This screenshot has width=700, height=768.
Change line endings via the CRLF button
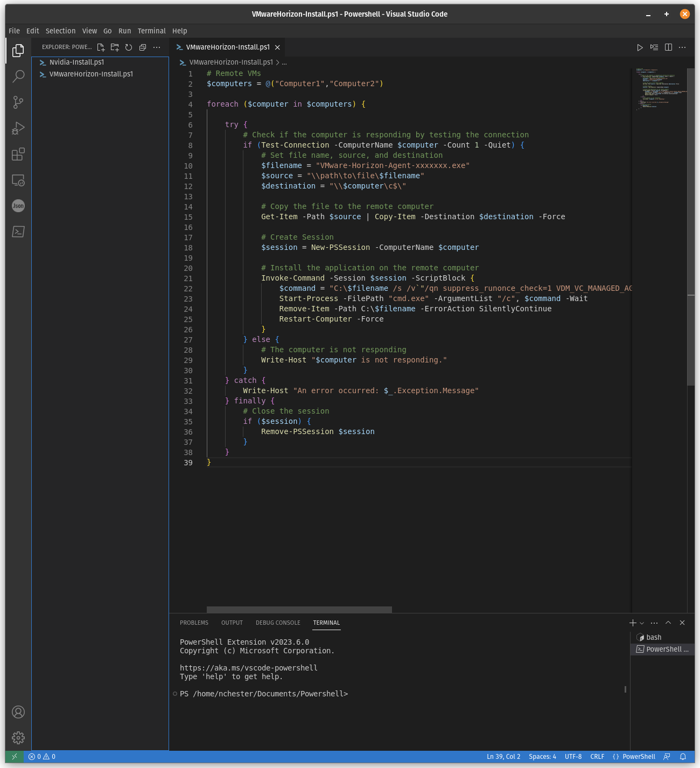coord(597,756)
